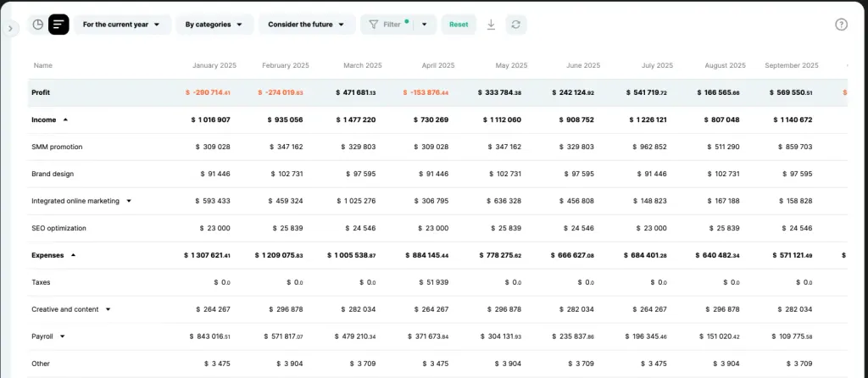Select the Brand design row label
This screenshot has width=868, height=378.
(53, 174)
